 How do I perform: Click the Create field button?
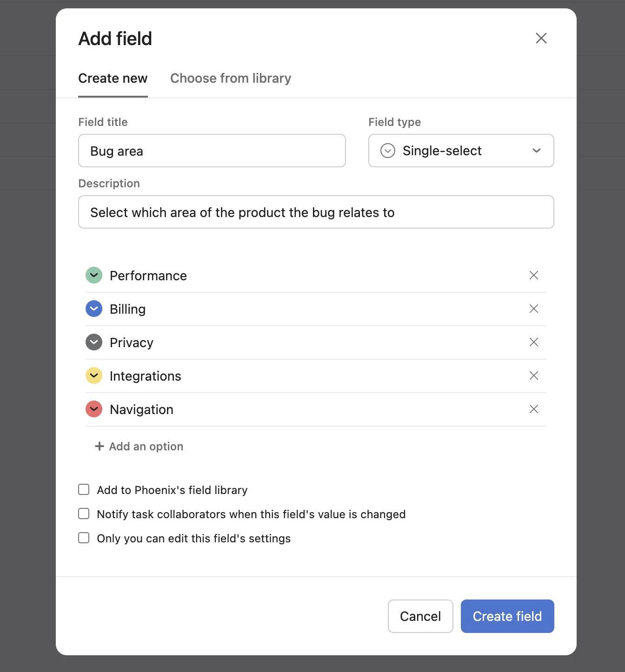click(x=507, y=616)
